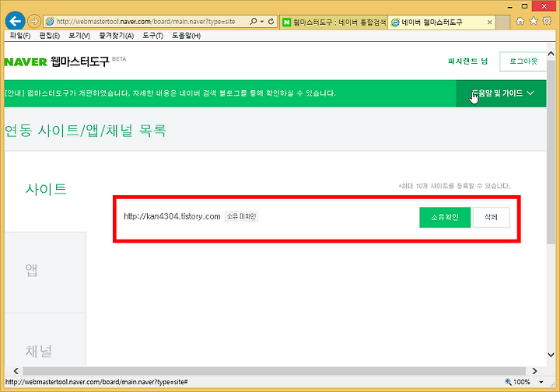Click the search magnifier in address bar
560x392 pixels.
tap(254, 22)
